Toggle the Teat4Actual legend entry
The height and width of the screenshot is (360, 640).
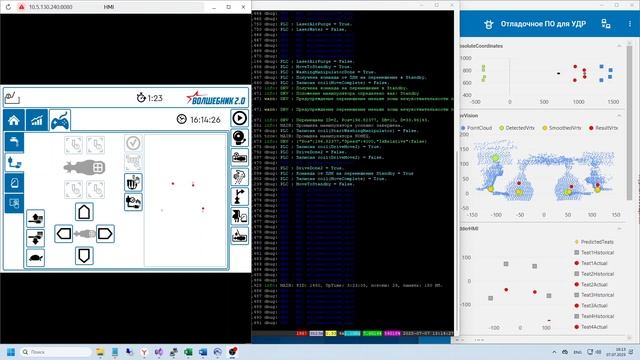click(591, 327)
